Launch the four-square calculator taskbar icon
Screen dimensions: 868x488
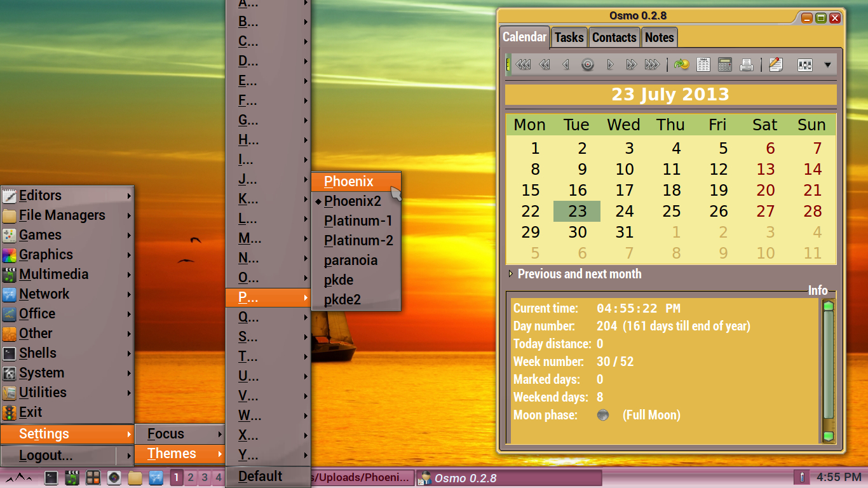click(93, 478)
